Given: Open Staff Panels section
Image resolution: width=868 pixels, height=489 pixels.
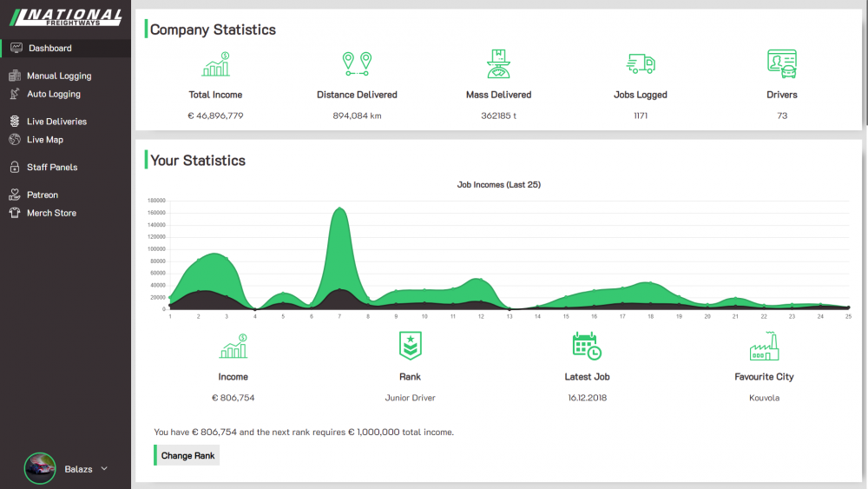Looking at the screenshot, I should pos(52,168).
